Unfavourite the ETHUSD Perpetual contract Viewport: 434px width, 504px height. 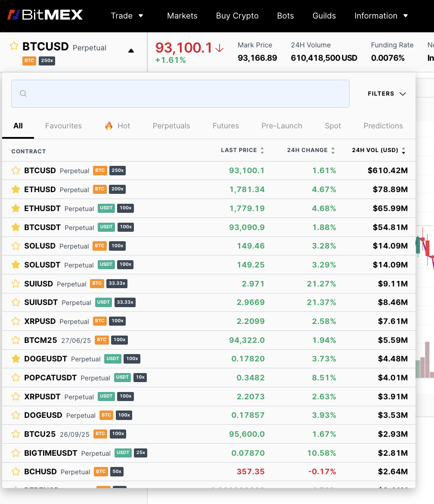(x=16, y=189)
